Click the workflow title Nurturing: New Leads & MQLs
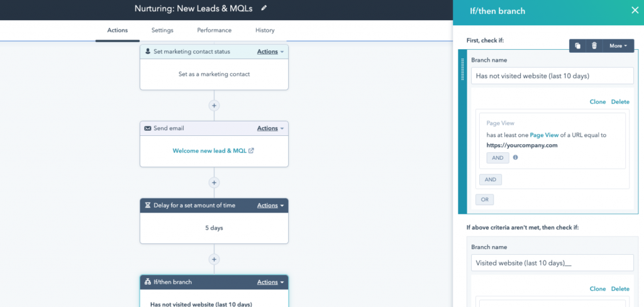Viewport: 644px width, 307px height. click(194, 8)
